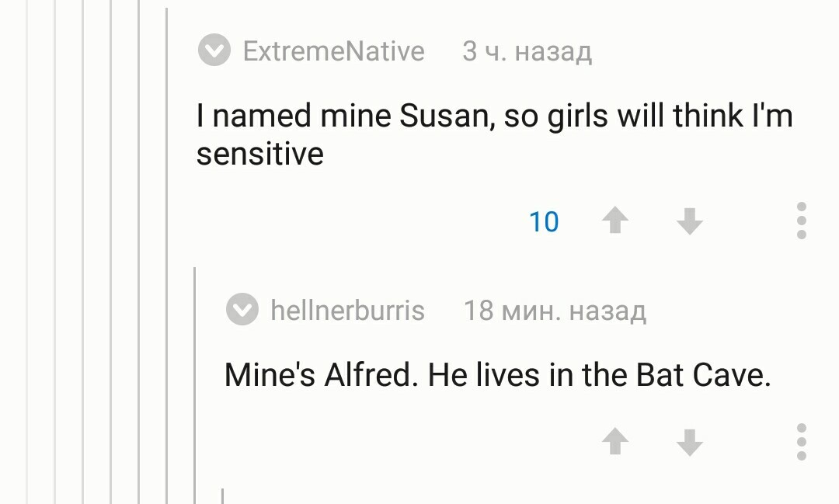
Task: Open three-dot menu on hellnerburris's reply
Action: pyautogui.click(x=802, y=442)
